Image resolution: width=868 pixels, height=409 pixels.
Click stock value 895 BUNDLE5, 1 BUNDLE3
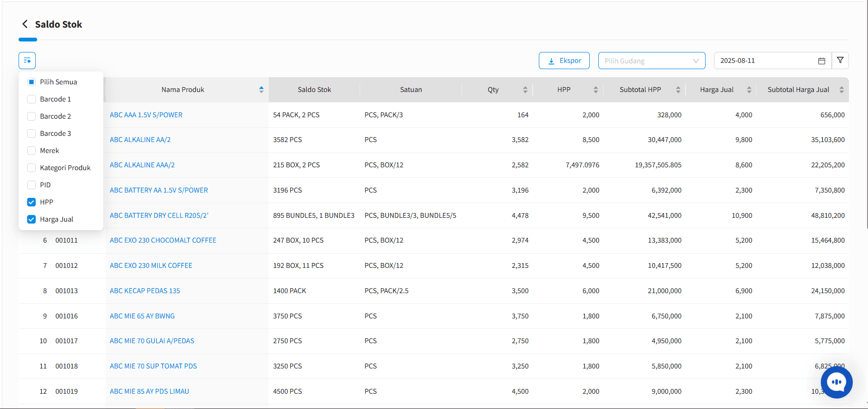[313, 215]
